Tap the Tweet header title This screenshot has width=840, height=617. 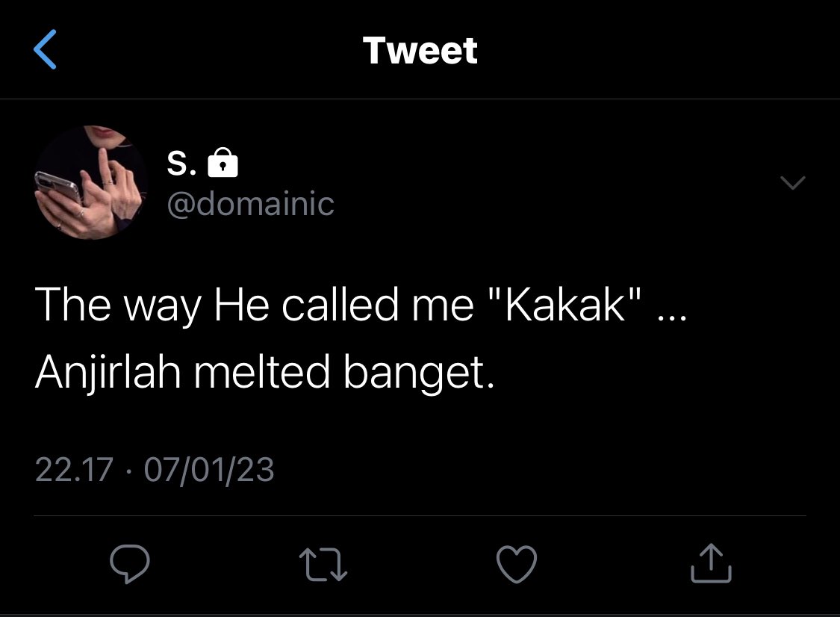[x=420, y=50]
